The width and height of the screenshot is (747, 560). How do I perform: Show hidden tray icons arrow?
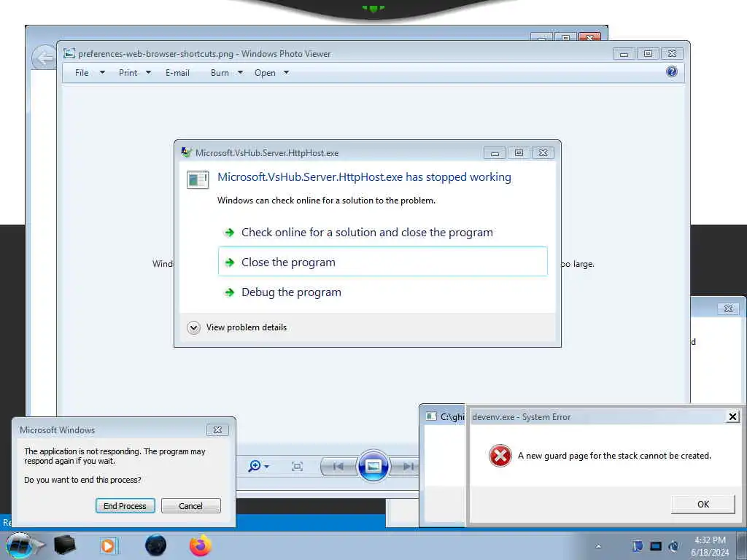pos(598,546)
